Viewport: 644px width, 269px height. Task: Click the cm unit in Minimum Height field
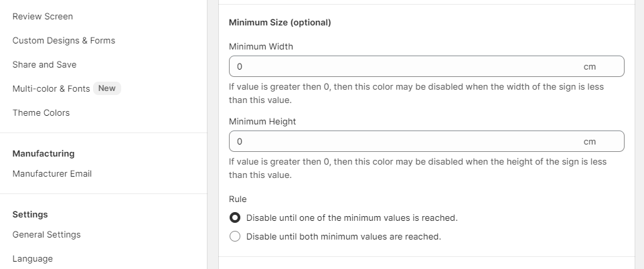point(589,142)
